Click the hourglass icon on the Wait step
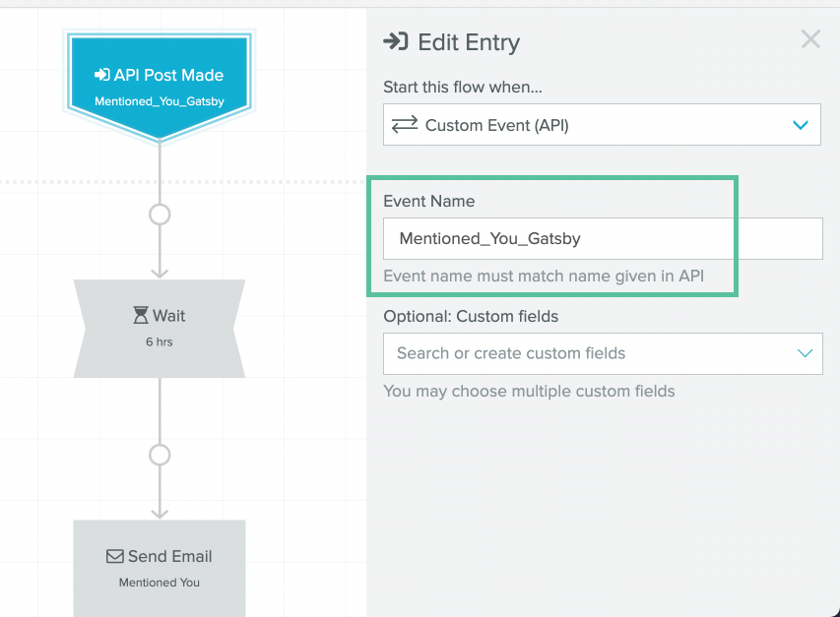This screenshot has width=840, height=617. coord(141,315)
